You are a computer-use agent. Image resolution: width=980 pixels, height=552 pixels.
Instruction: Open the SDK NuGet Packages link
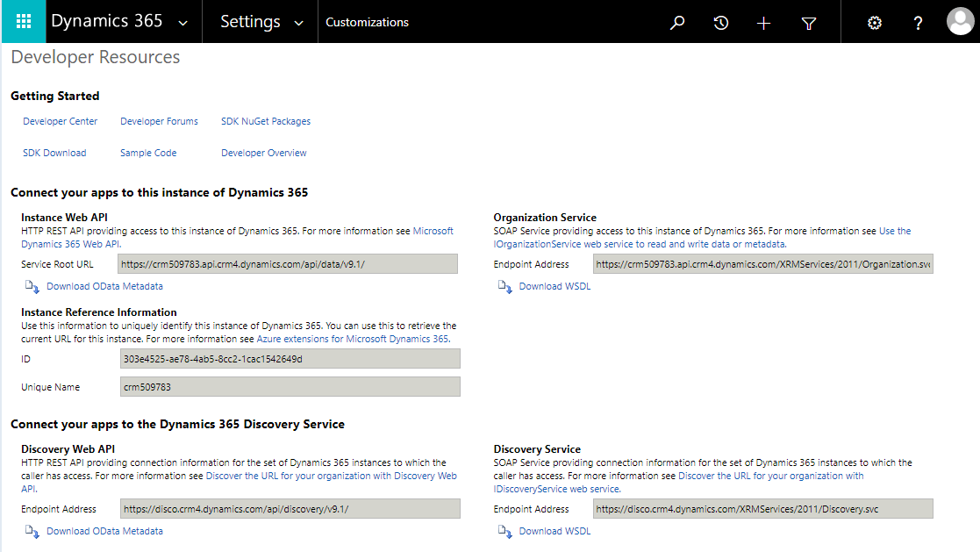point(266,121)
